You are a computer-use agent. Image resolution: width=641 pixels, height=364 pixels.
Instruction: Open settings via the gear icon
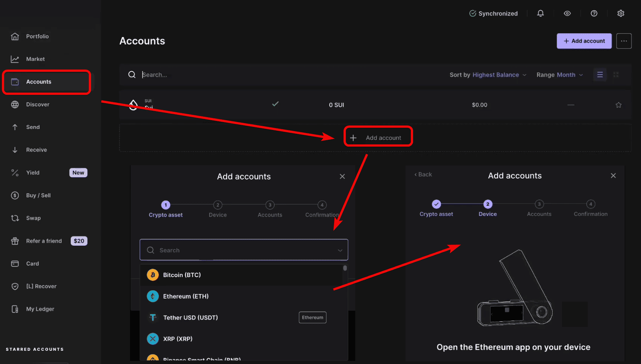(x=621, y=13)
